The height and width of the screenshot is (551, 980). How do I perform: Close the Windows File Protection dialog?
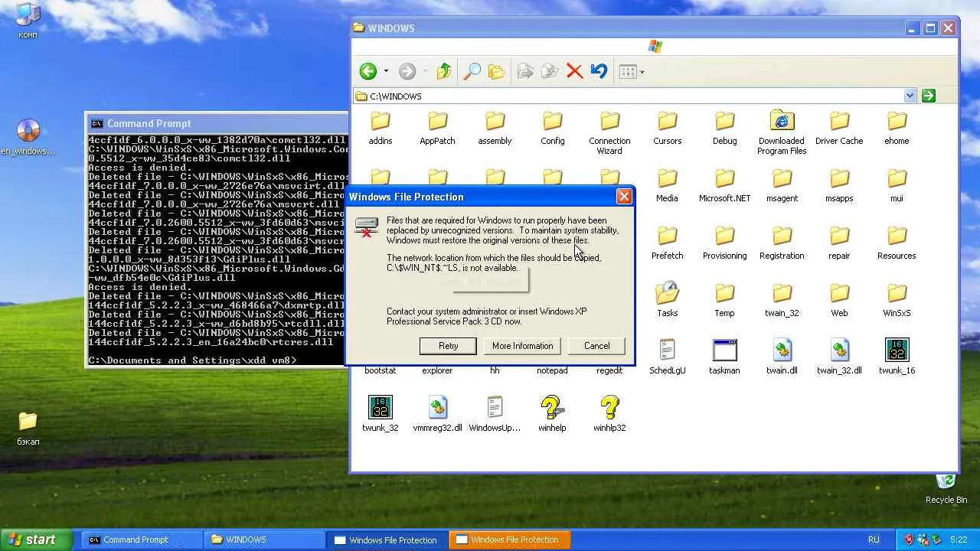tap(624, 197)
